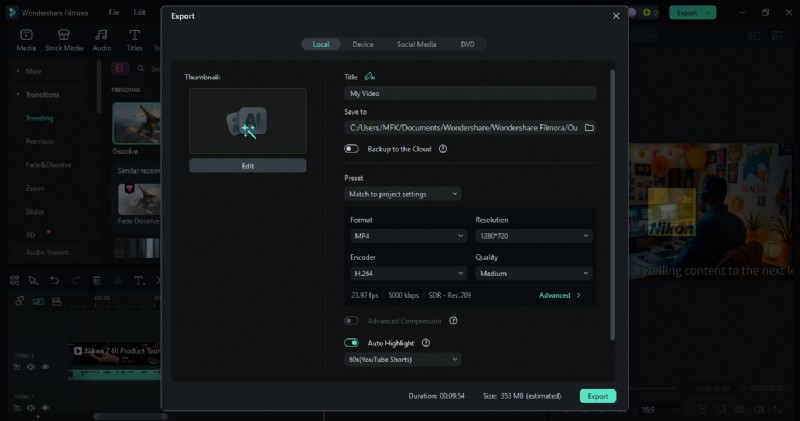This screenshot has width=800, height=421.
Task: Open the Format MP4 dropdown
Action: pos(408,236)
